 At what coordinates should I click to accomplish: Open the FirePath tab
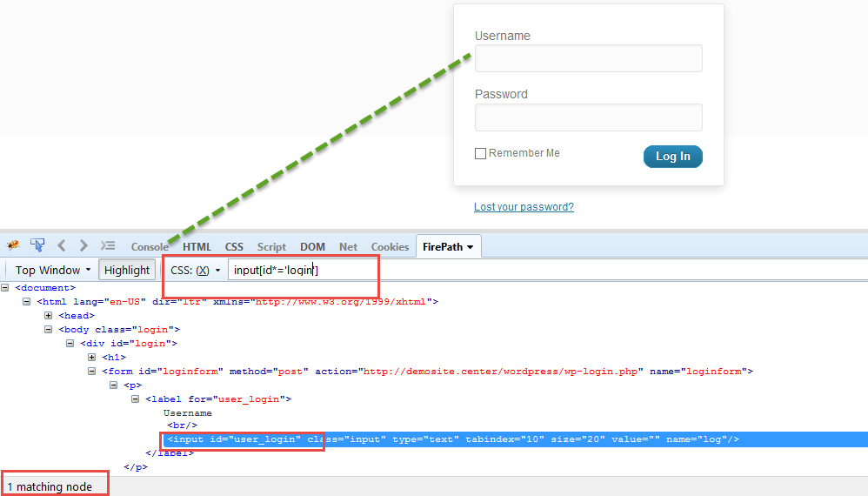pos(448,247)
